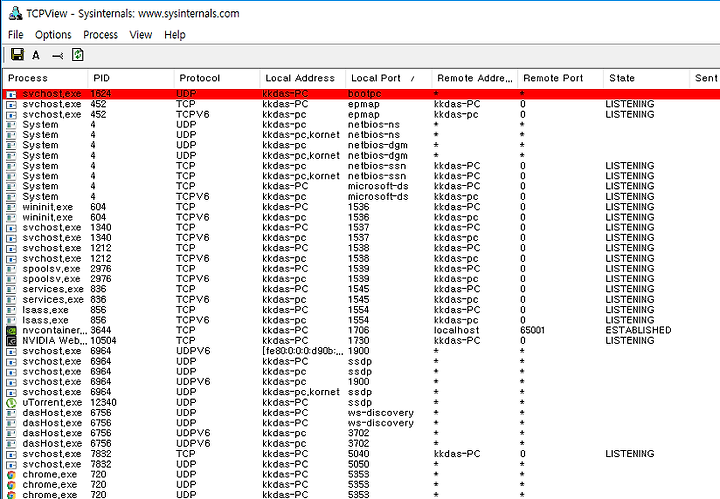Click the nvcontainer process NVIDIA icon
This screenshot has width=720, height=499.
click(x=11, y=331)
